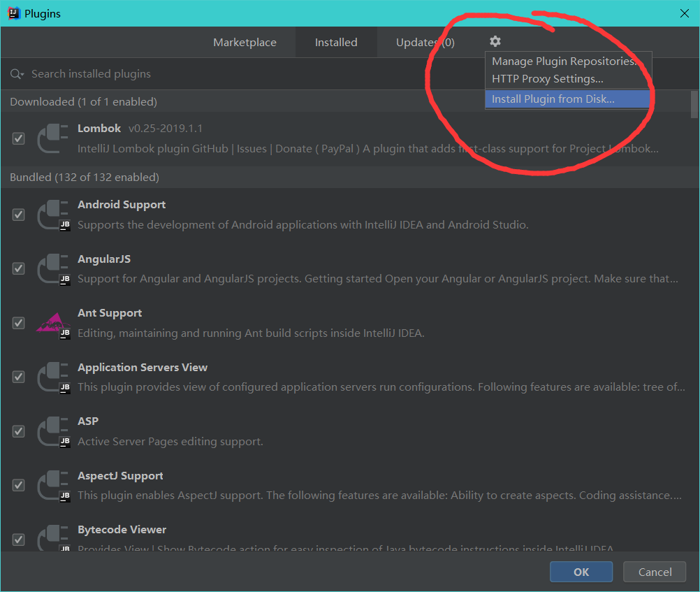
Task: Toggle Application Servers View checkbox
Action: tap(18, 377)
